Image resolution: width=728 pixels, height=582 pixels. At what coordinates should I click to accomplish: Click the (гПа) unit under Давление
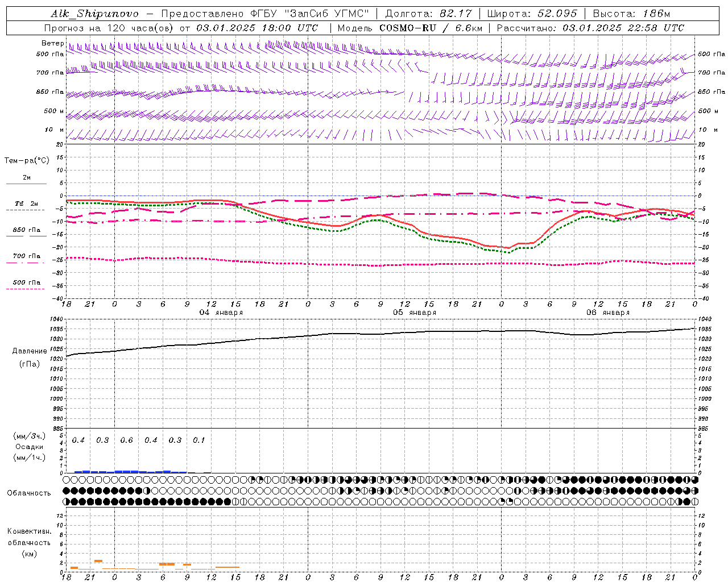30,364
